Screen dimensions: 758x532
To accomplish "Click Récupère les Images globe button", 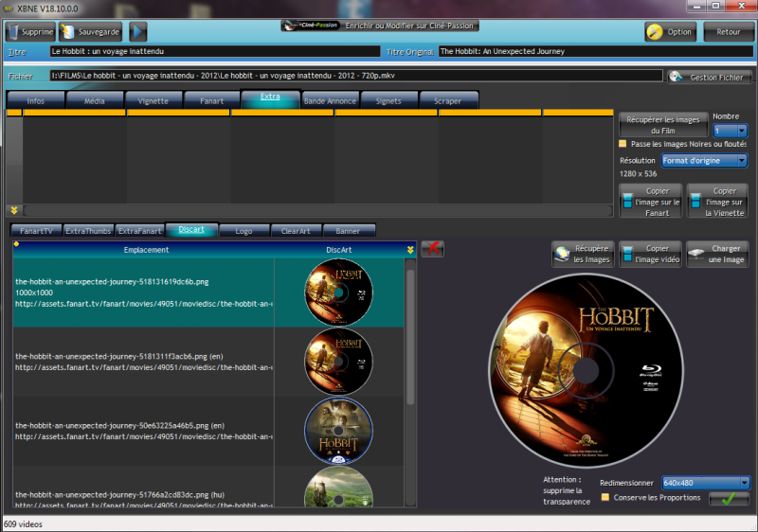I will (583, 255).
